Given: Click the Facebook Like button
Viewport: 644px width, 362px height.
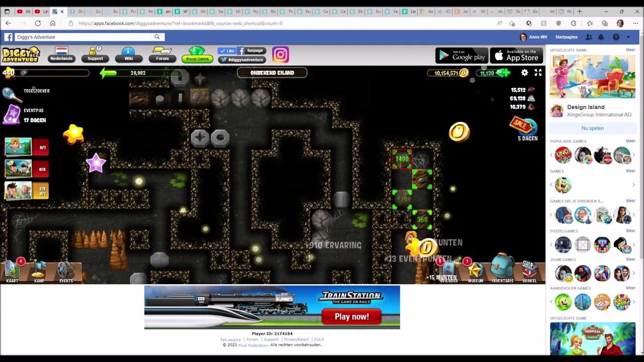Looking at the screenshot, I should pos(227,51).
